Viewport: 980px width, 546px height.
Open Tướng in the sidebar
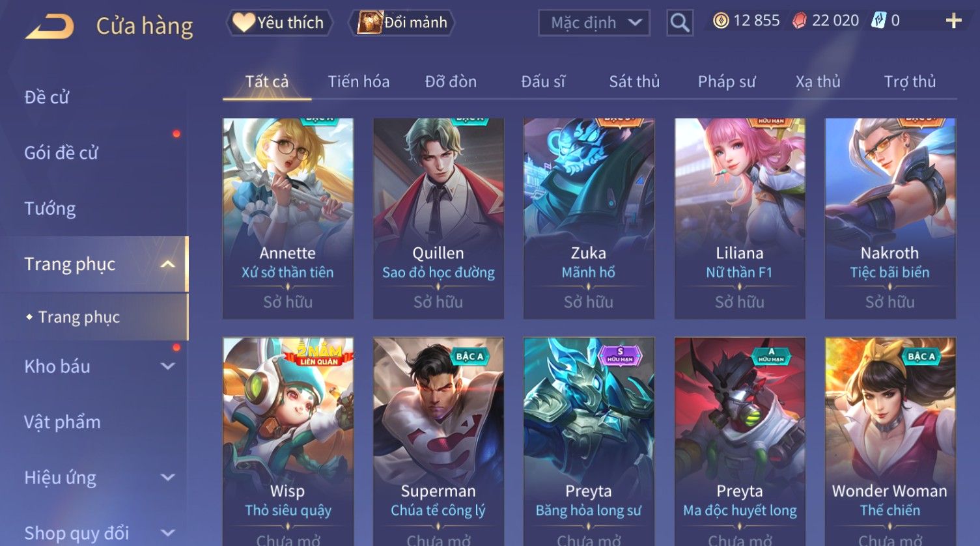(50, 208)
